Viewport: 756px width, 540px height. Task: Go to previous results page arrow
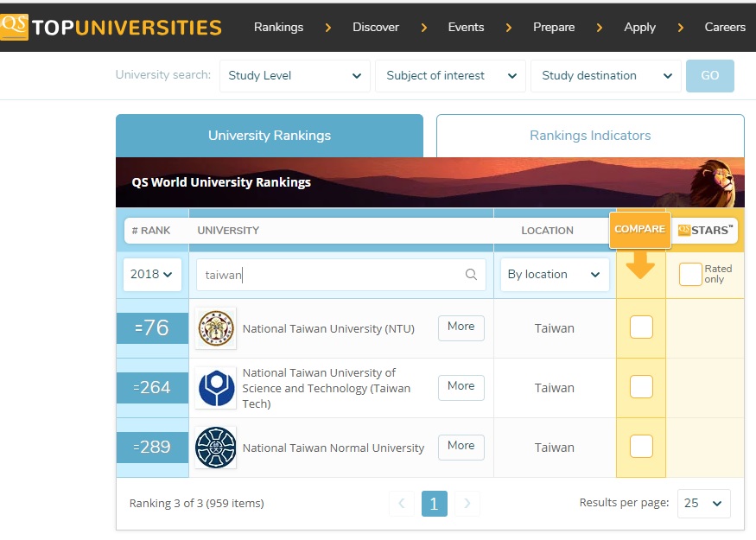[x=402, y=504]
